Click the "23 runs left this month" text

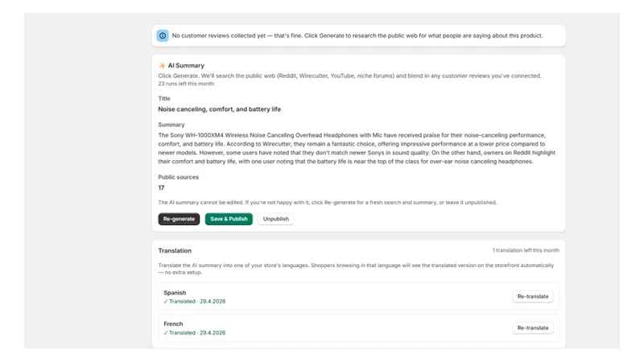[x=186, y=84]
